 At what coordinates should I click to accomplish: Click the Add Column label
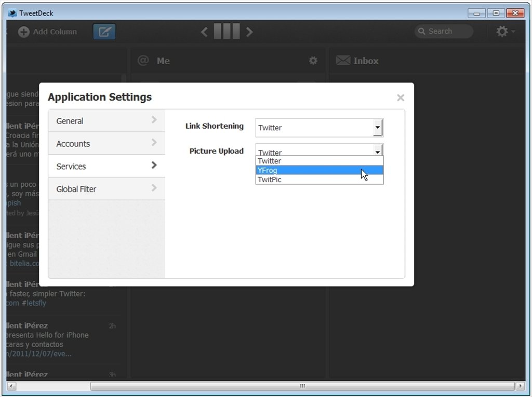[55, 32]
